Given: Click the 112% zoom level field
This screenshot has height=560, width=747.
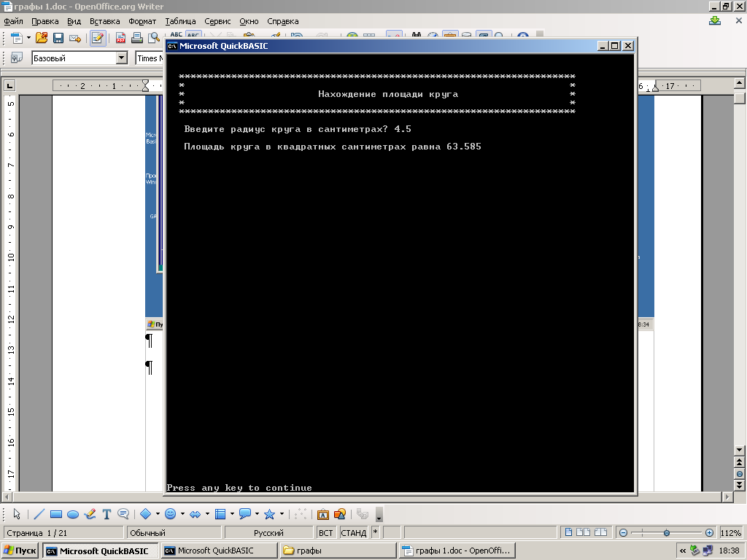Looking at the screenshot, I should click(730, 533).
